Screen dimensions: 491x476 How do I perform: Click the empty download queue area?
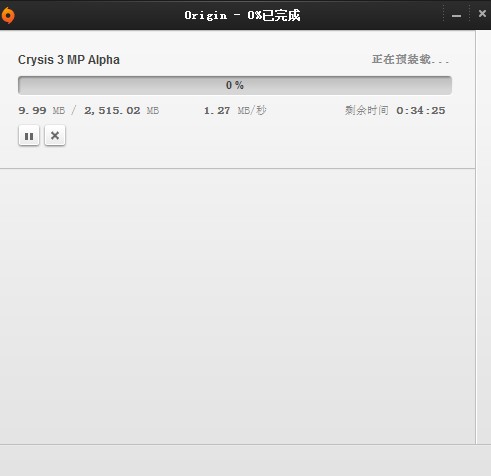pos(237,306)
